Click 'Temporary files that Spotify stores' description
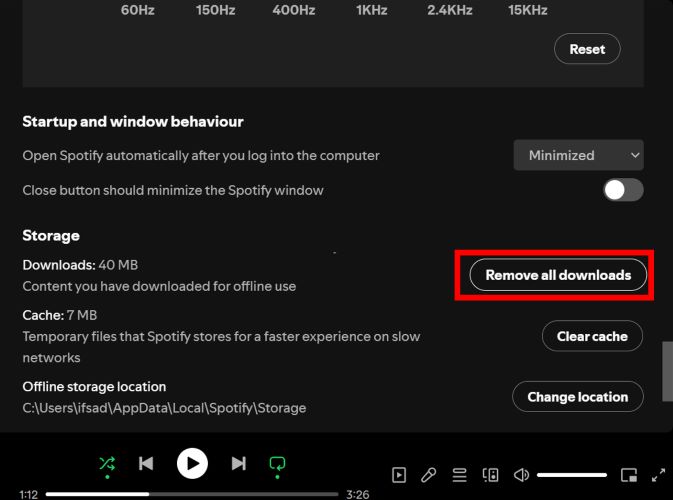This screenshot has width=673, height=500. tap(221, 347)
